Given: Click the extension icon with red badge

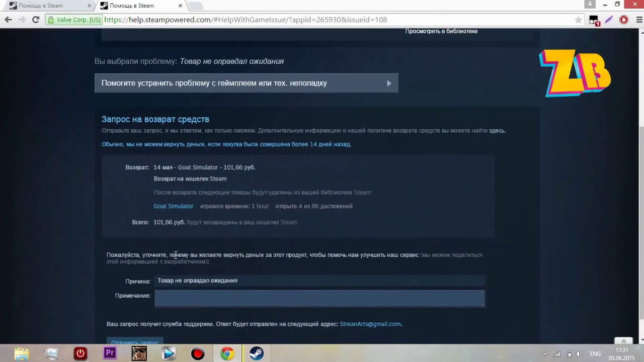Looking at the screenshot, I should coord(594,20).
